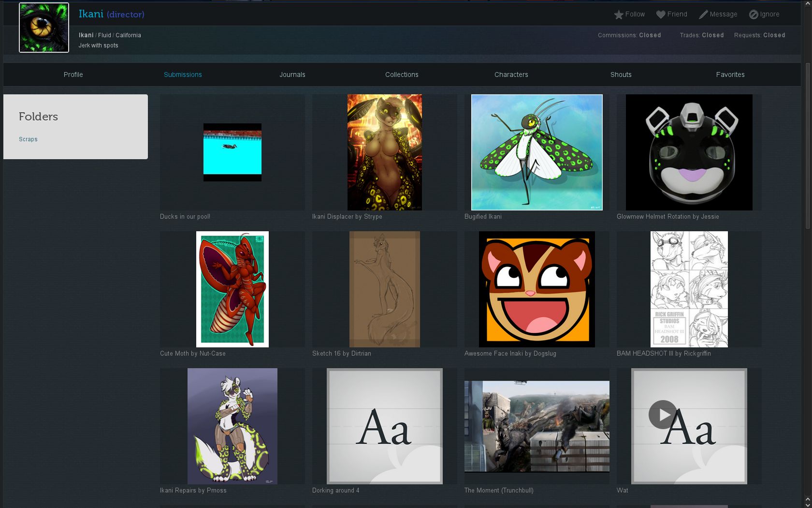Open the Characters tab
The height and width of the screenshot is (508, 812).
click(511, 75)
